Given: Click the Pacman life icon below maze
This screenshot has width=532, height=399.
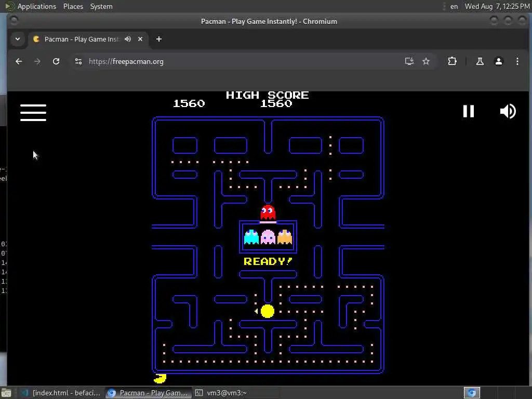Looking at the screenshot, I should point(160,378).
